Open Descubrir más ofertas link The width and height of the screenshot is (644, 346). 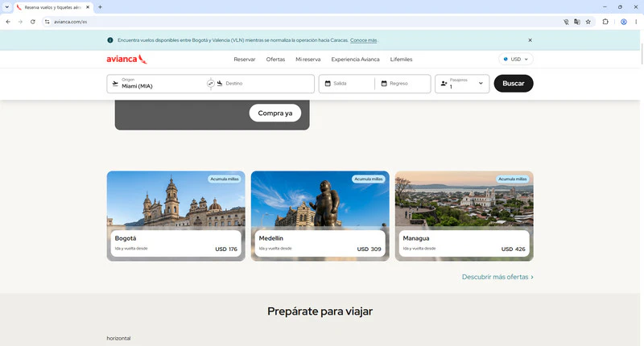(x=497, y=277)
